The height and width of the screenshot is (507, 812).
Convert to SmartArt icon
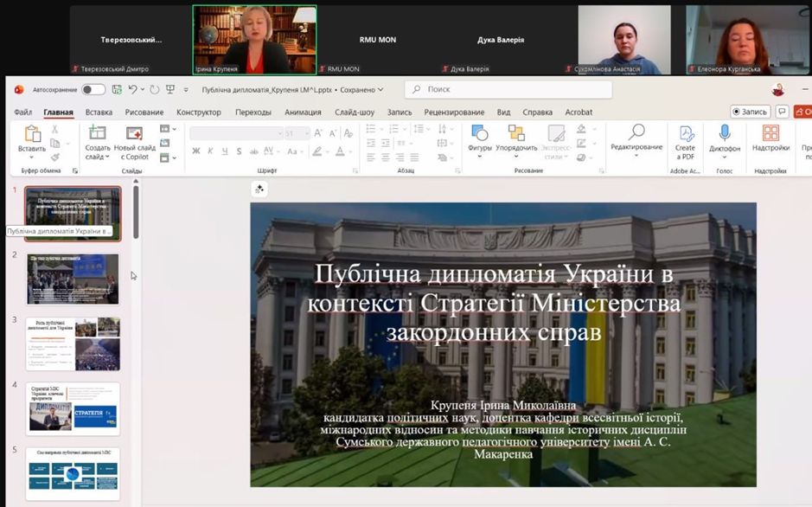pyautogui.click(x=442, y=157)
